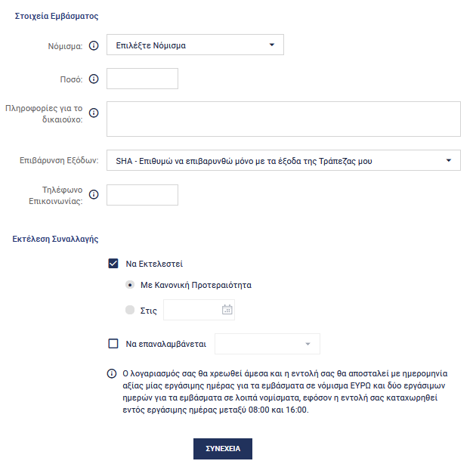Show info for Πληροφορίες για το δικαιούχο
This screenshot has height=464, width=476.
click(94, 113)
